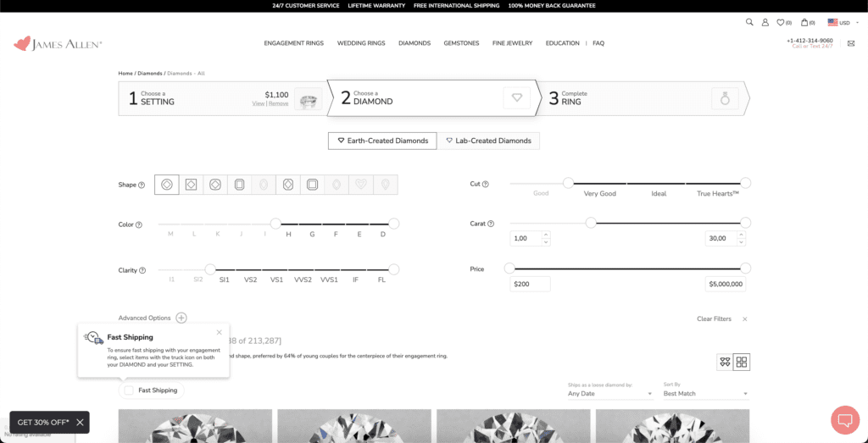Image resolution: width=868 pixels, height=443 pixels.
Task: Enable the Fast Shipping checkbox
Action: pos(129,390)
